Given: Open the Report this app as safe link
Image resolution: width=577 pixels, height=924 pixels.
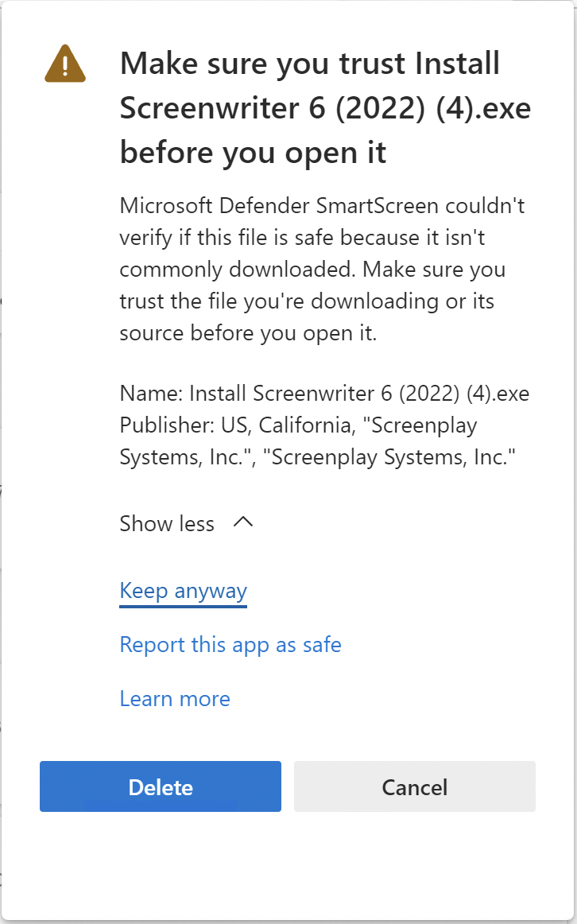Looking at the screenshot, I should click(x=230, y=644).
